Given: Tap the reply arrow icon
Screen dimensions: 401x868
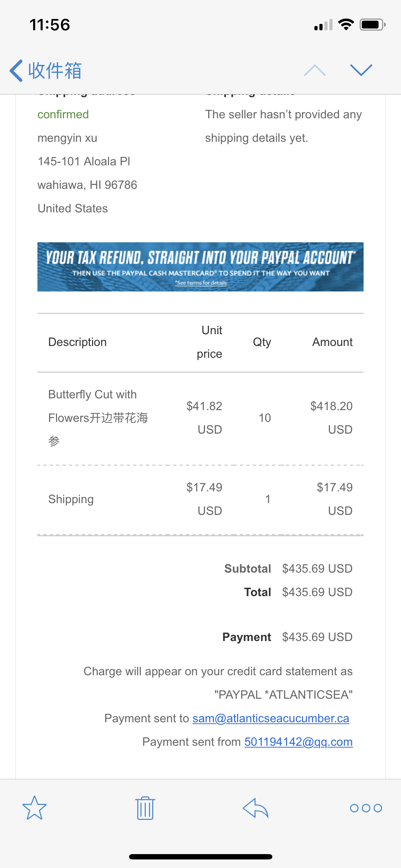Looking at the screenshot, I should point(255,808).
